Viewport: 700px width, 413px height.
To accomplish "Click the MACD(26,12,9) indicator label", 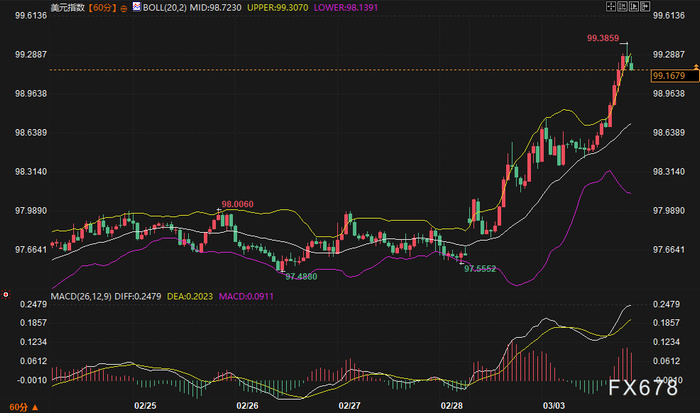I will pos(81,296).
